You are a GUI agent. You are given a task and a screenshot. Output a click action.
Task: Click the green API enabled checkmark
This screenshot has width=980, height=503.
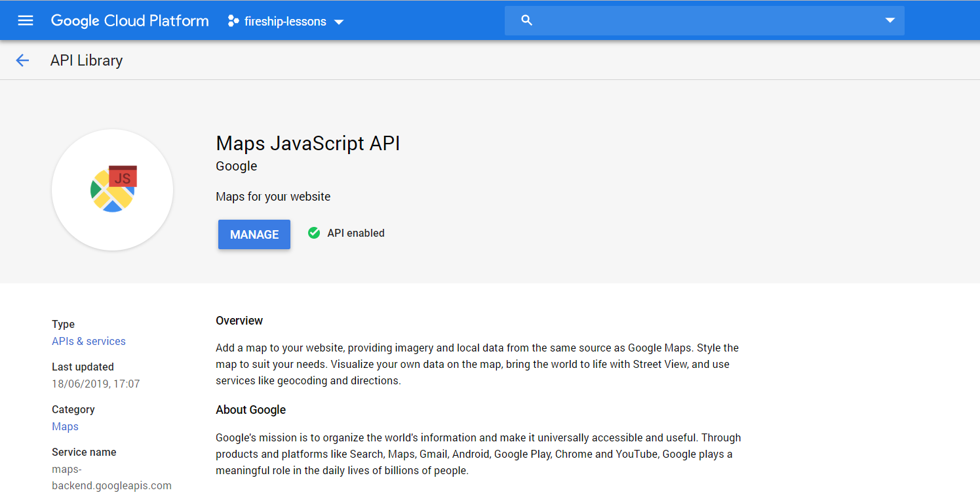314,232
